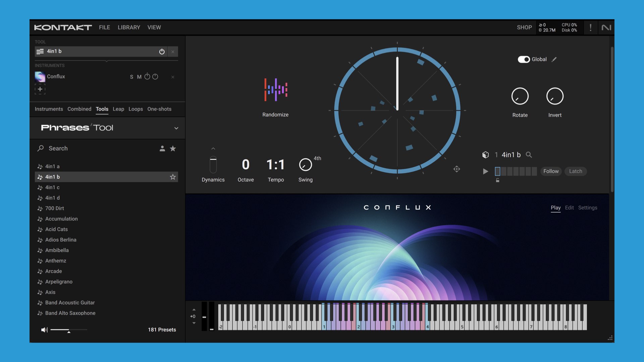The image size is (644, 362).
Task: Open the 4in1 b tool menu icon
Action: coord(40,52)
